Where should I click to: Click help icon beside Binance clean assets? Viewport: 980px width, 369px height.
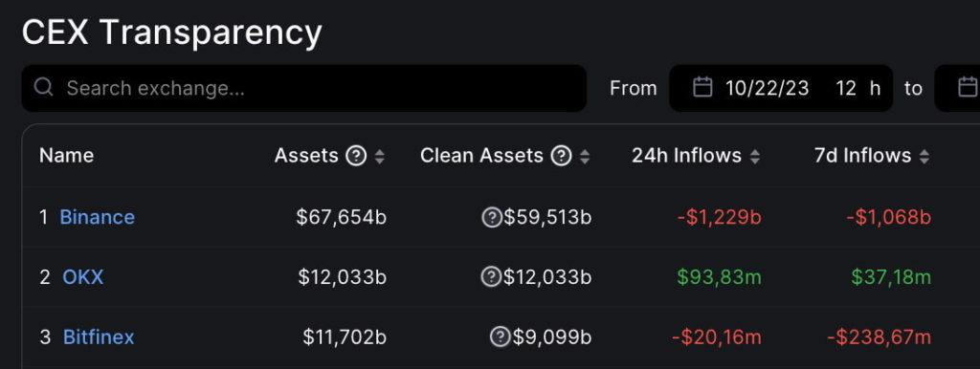pyautogui.click(x=492, y=217)
